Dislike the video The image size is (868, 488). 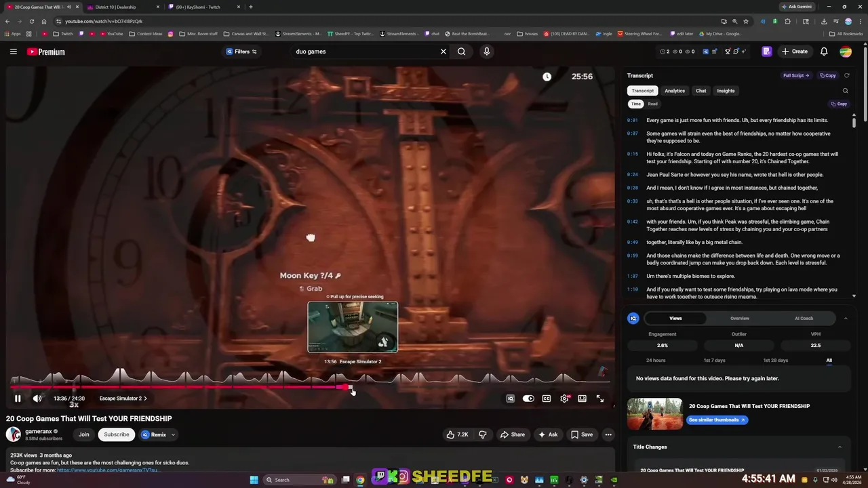click(x=483, y=434)
